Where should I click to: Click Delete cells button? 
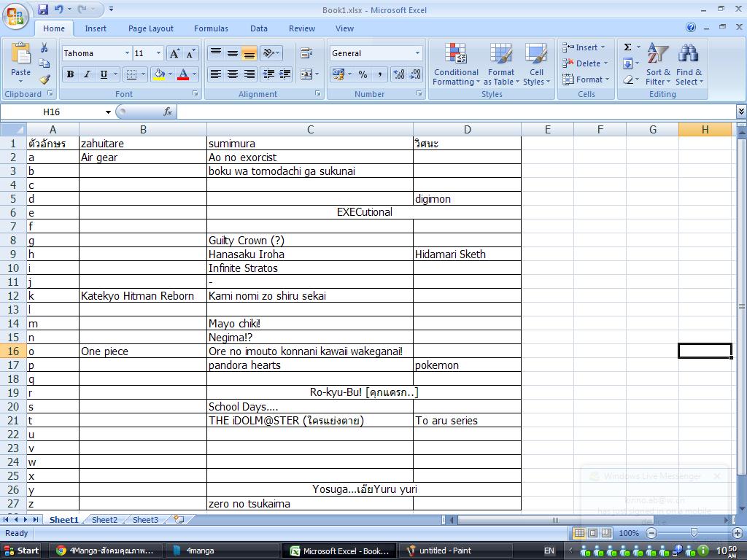click(x=585, y=63)
